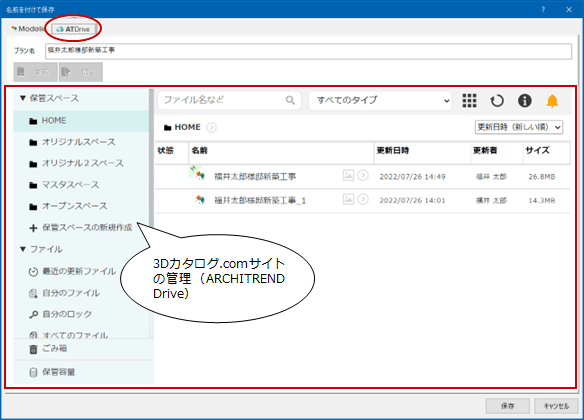Click file icon of 福井太郎様邸新築工事 row
This screenshot has height=420, width=584.
pyautogui.click(x=200, y=175)
